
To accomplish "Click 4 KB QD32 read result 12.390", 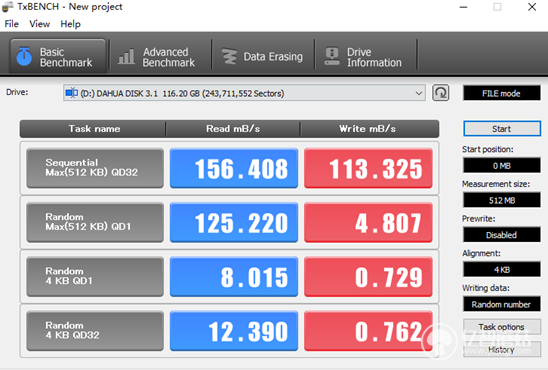I will point(234,331).
